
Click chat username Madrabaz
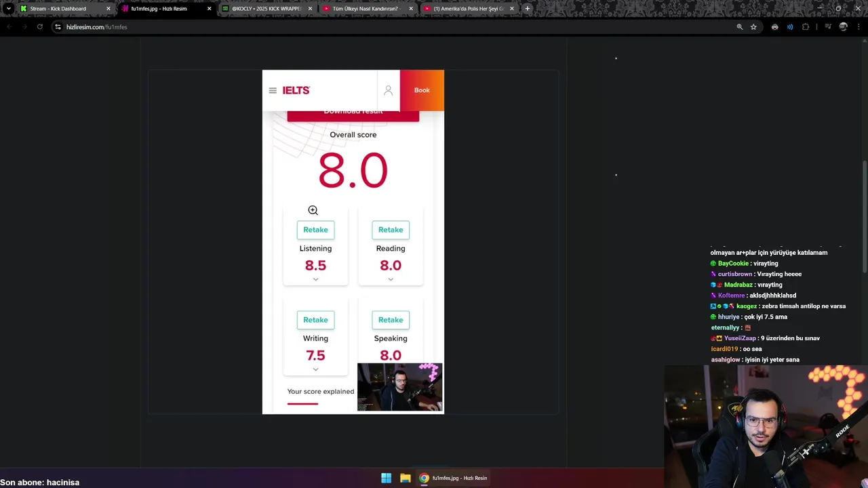[x=738, y=285]
